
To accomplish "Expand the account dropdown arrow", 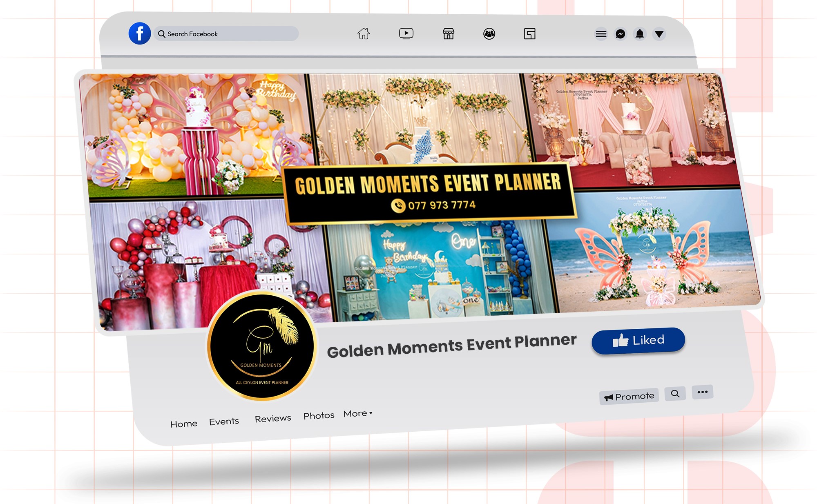I will 659,34.
